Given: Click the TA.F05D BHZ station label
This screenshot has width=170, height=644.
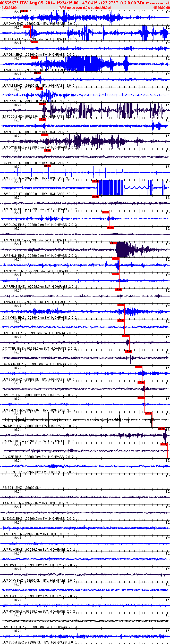Looking at the screenshot, I should [x=12, y=117].
